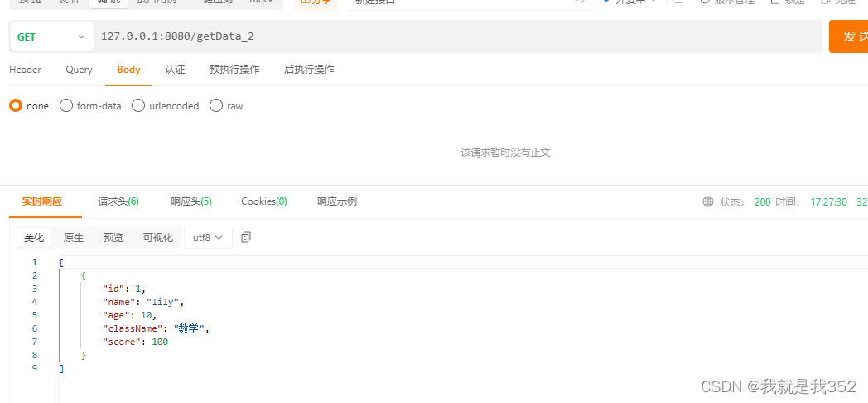The height and width of the screenshot is (403, 868).
Task: Click the closing bracket on response line 9
Action: (x=61, y=369)
